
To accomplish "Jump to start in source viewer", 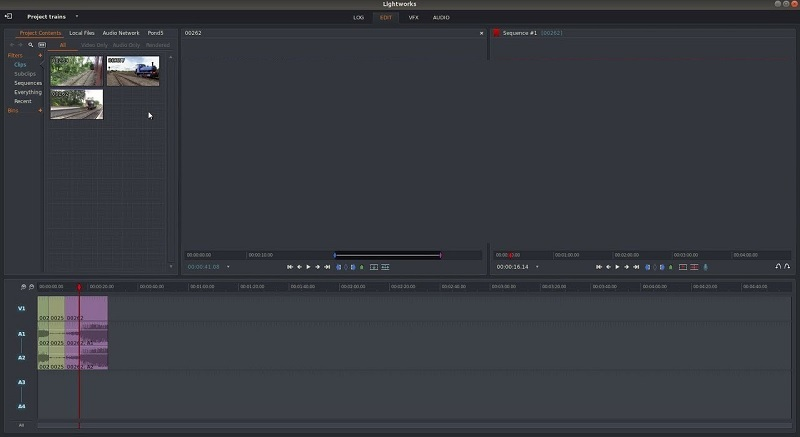I will coord(290,267).
